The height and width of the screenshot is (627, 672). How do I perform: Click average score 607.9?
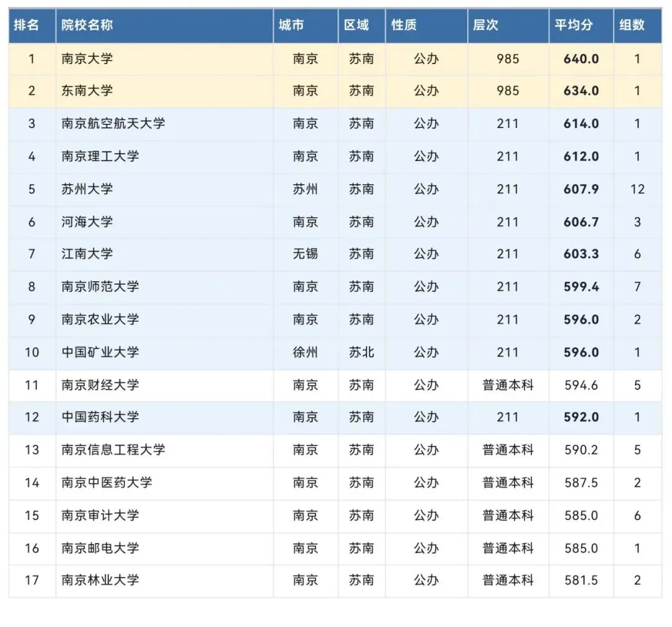coord(581,189)
